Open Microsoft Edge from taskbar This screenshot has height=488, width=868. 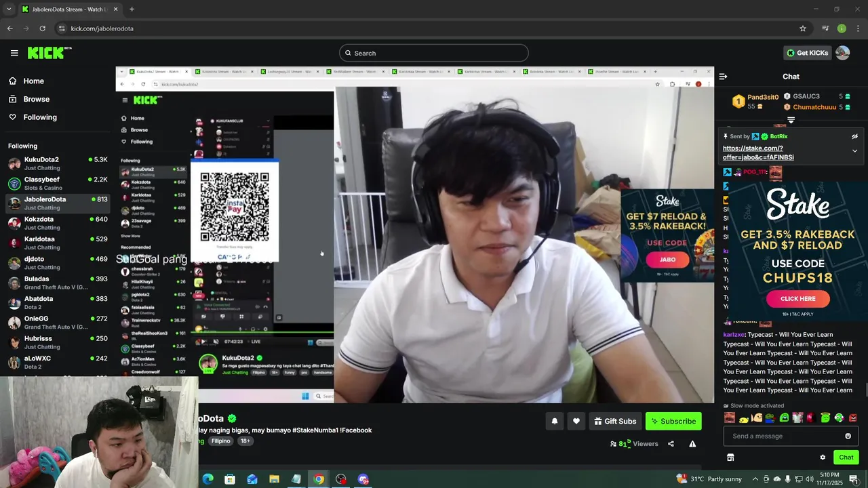(x=208, y=479)
